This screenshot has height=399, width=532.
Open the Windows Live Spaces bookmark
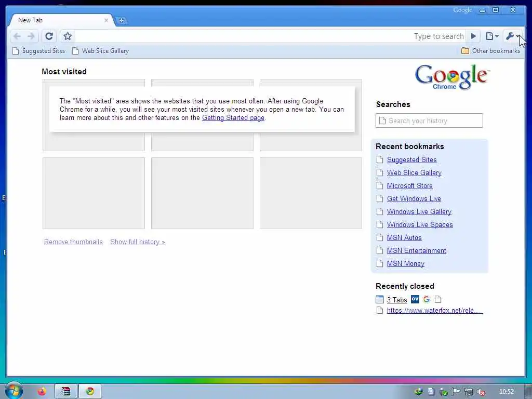pos(420,224)
